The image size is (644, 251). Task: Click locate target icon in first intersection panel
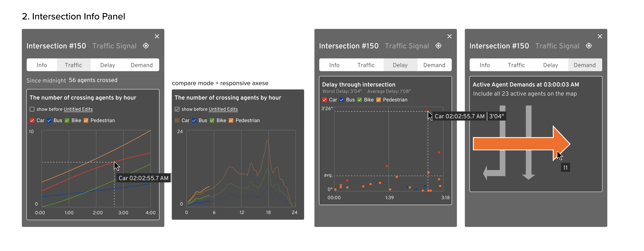point(146,46)
